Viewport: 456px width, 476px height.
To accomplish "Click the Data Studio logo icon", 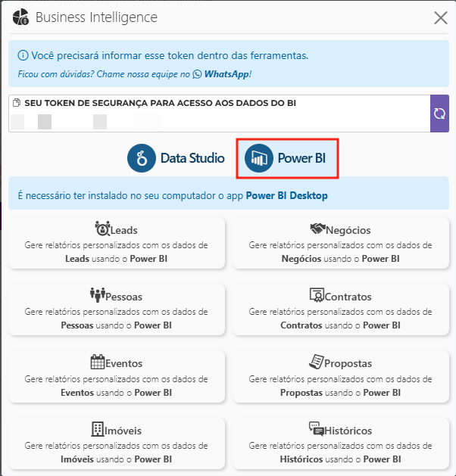I will [140, 158].
